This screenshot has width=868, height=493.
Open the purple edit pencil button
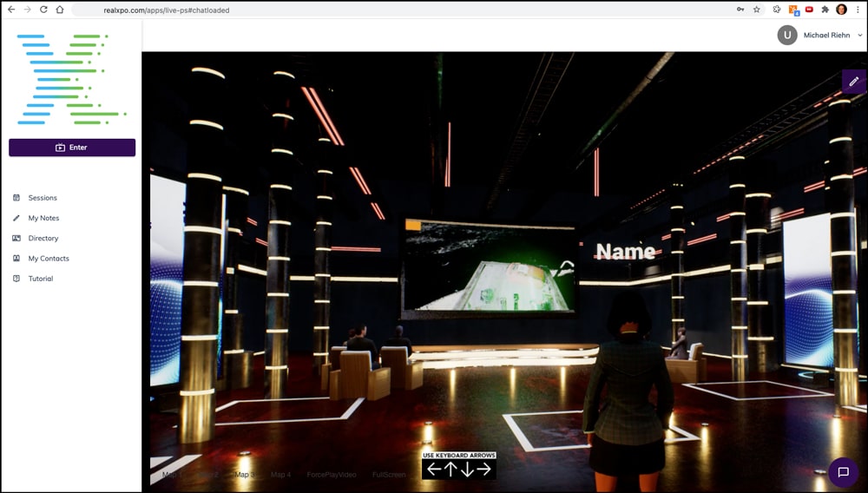click(855, 82)
